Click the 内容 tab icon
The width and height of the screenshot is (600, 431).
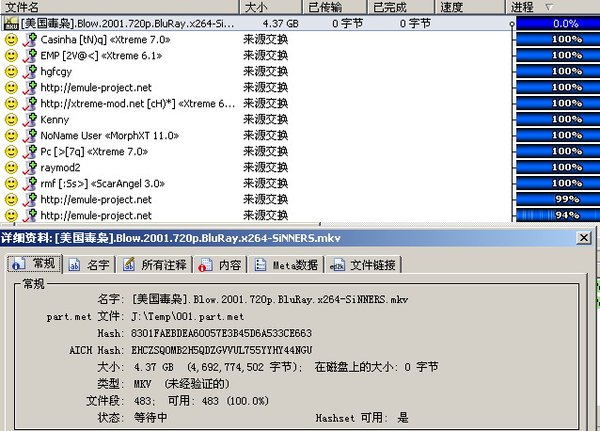(205, 265)
